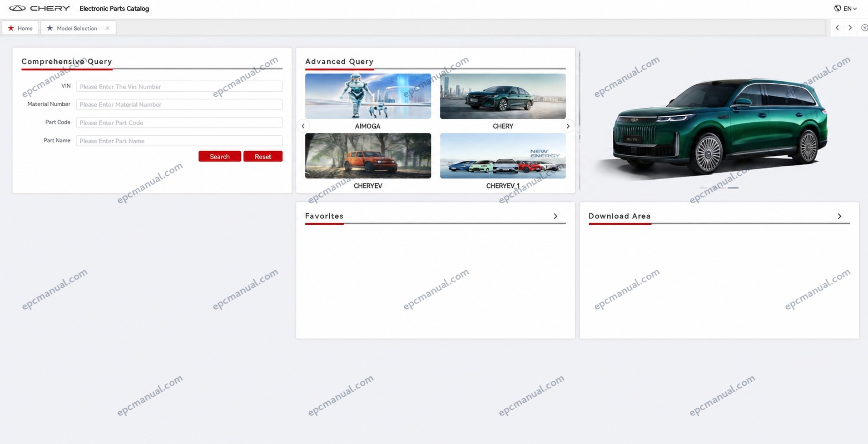
Task: Close the Model Selection tab
Action: [108, 28]
